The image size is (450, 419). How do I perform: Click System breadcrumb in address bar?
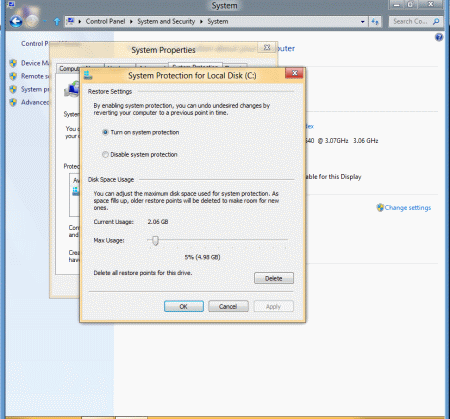point(218,21)
